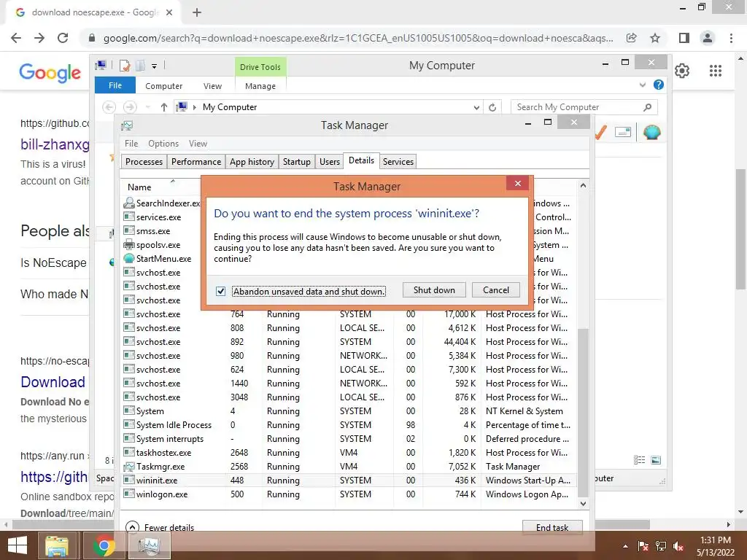Click End task in Task Manager

pyautogui.click(x=552, y=527)
